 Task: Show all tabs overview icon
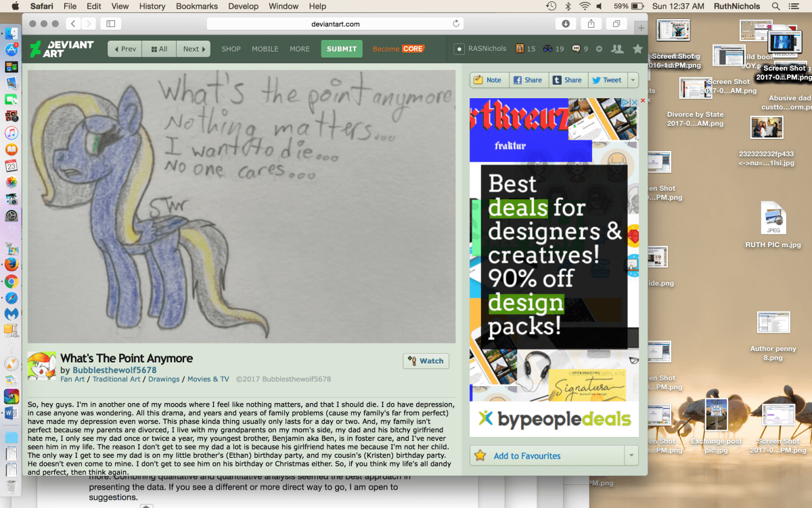pyautogui.click(x=616, y=24)
